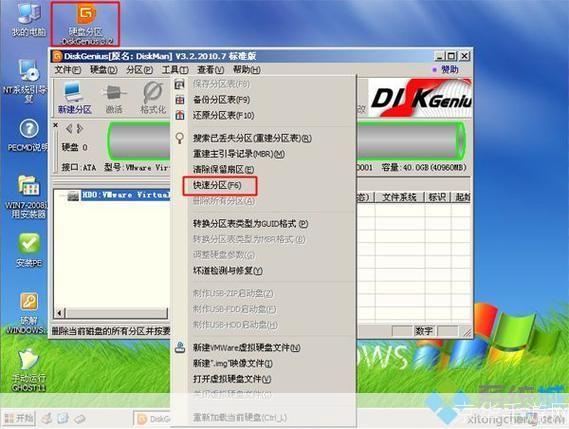
Task: Open the DiskGenius 硬盘分区 desktop shortcut
Action: point(86,25)
